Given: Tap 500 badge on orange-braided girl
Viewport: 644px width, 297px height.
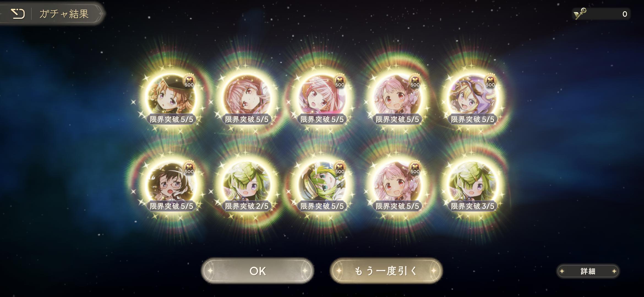Looking at the screenshot, I should tap(189, 81).
